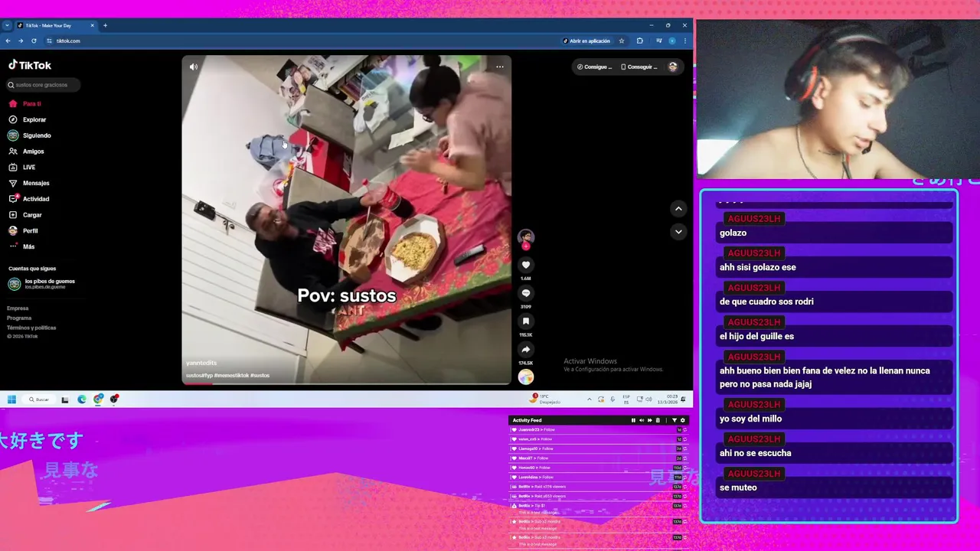Open the Perfil page
The height and width of the screenshot is (551, 980).
click(x=23, y=230)
